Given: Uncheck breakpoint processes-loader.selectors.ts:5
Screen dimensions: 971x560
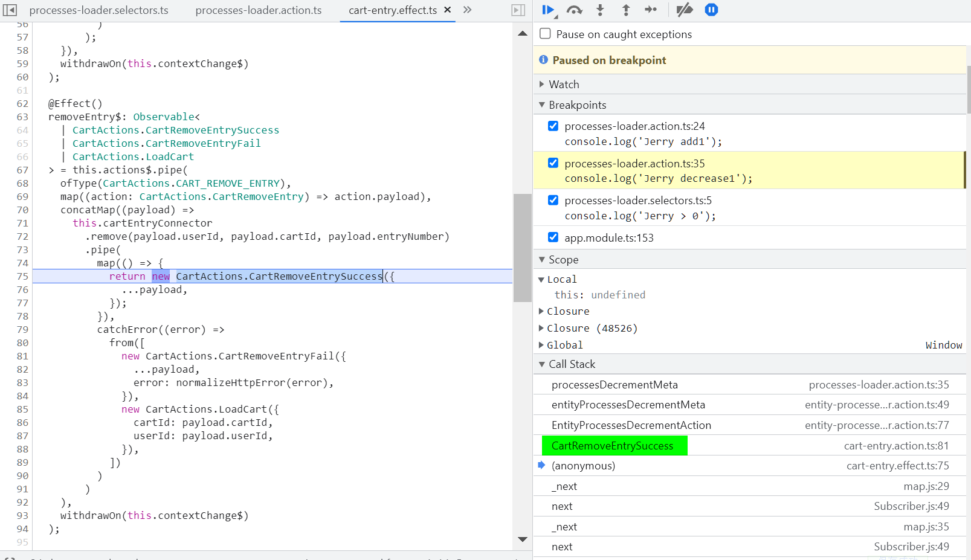Looking at the screenshot, I should pyautogui.click(x=553, y=200).
